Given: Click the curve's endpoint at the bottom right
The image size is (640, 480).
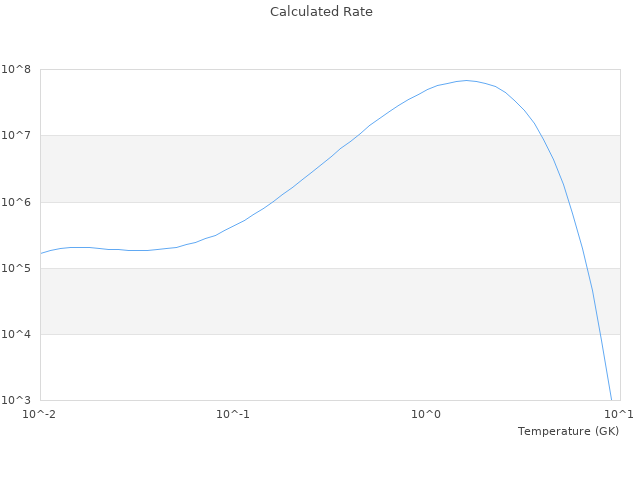Looking at the screenshot, I should tap(611, 399).
